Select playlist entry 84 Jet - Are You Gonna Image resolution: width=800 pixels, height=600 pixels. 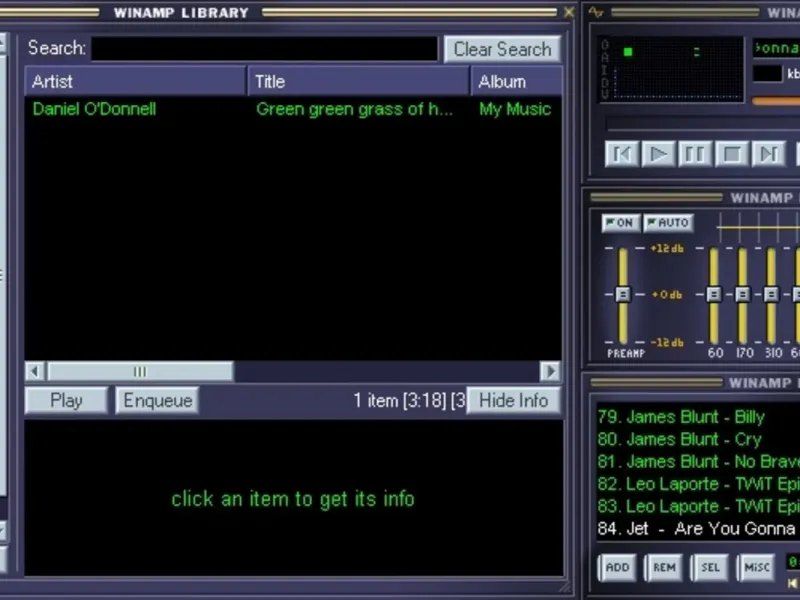(698, 529)
